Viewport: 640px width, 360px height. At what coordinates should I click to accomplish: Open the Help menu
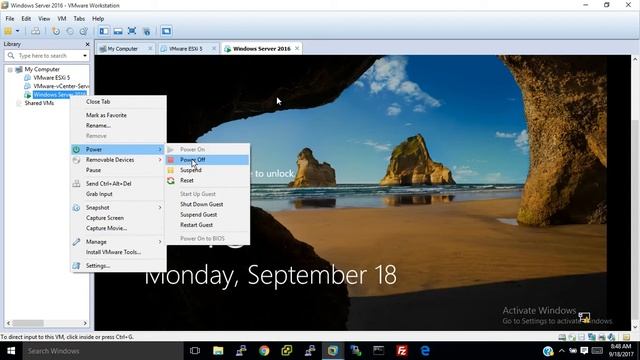click(98, 19)
